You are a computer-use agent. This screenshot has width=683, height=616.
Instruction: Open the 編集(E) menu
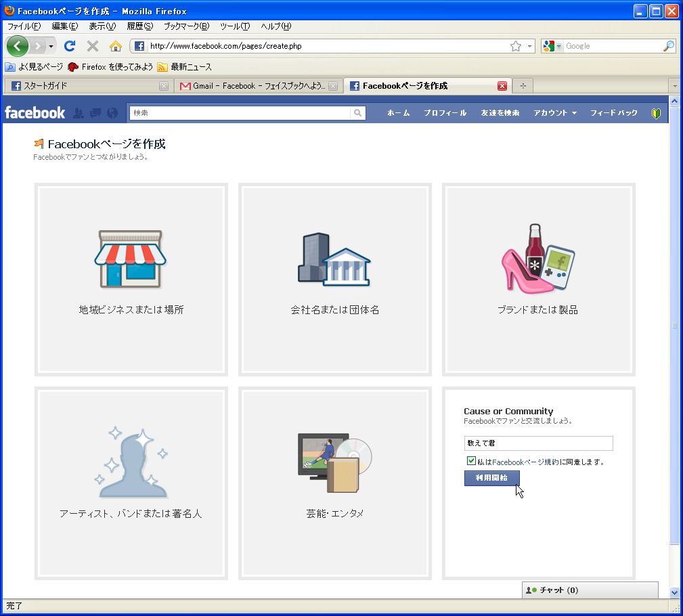tap(65, 26)
